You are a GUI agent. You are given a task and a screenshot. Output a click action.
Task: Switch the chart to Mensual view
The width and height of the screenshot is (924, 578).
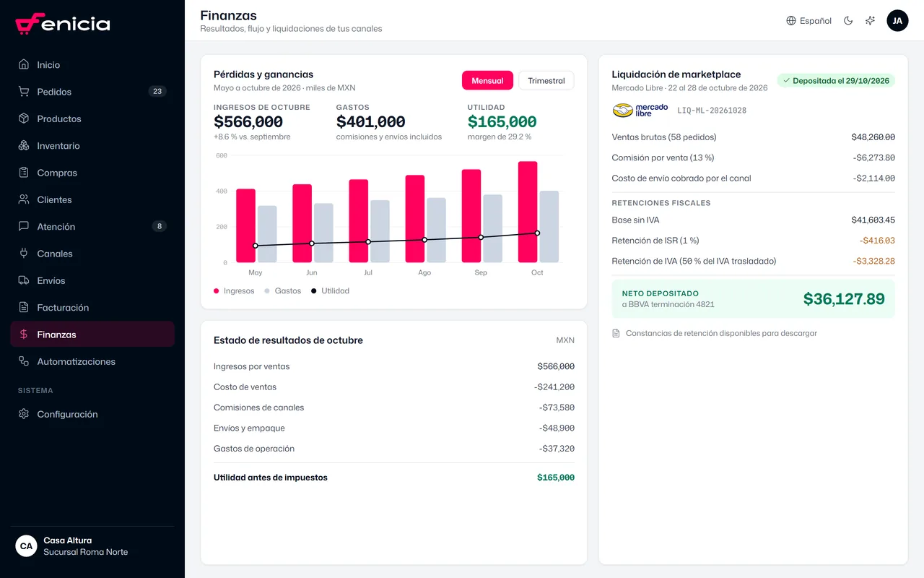[x=487, y=80]
